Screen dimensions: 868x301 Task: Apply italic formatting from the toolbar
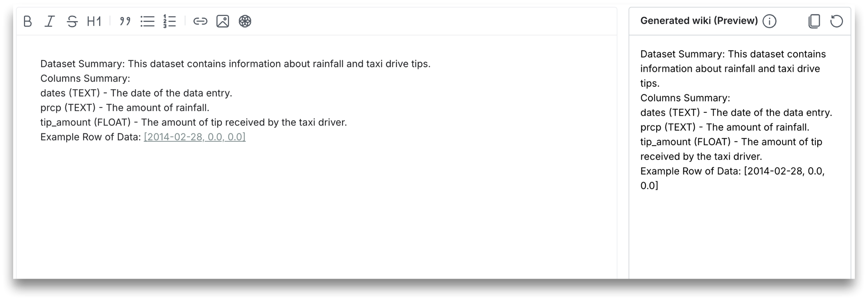(50, 21)
